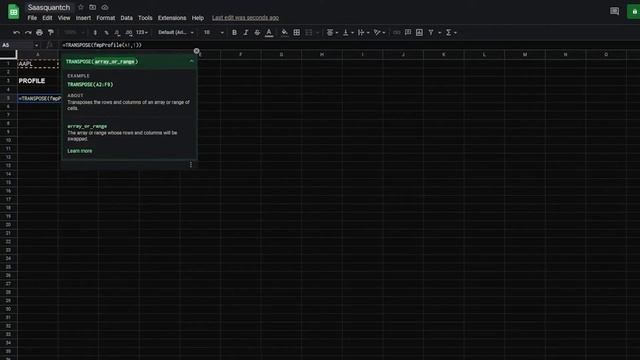Toggle Italic formatting
The width and height of the screenshot is (640, 360).
tap(246, 32)
